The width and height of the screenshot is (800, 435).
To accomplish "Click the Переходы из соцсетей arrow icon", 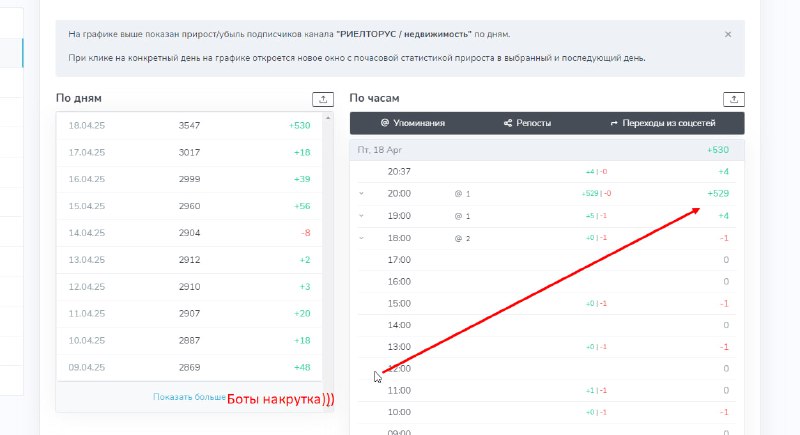I will tap(614, 123).
